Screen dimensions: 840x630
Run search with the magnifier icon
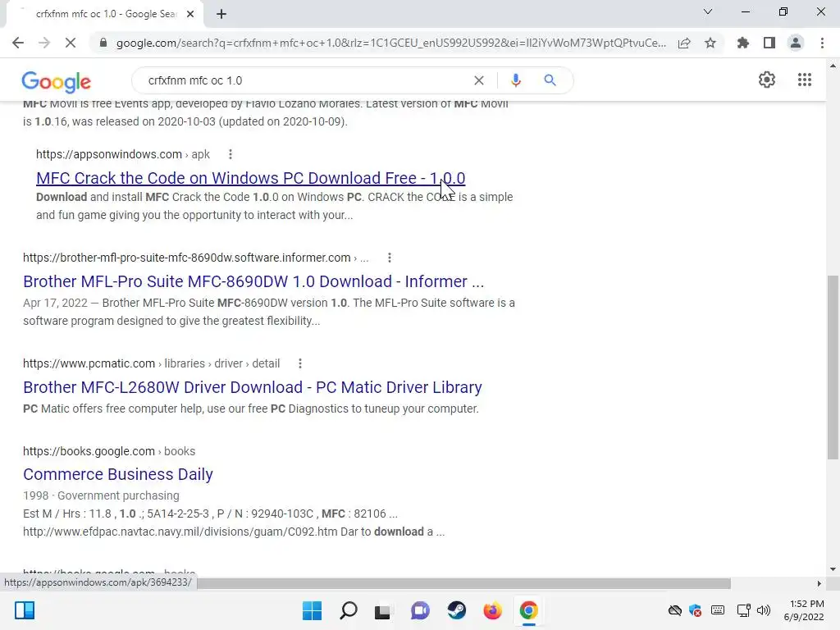point(550,80)
